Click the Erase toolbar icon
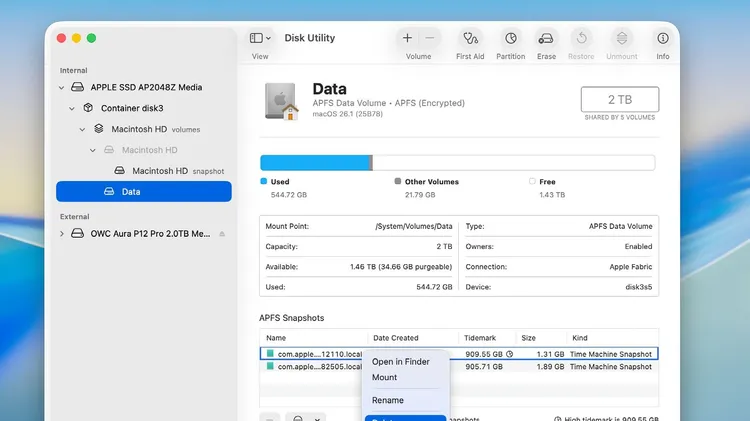Viewport: 750px width, 421px height. (546, 38)
